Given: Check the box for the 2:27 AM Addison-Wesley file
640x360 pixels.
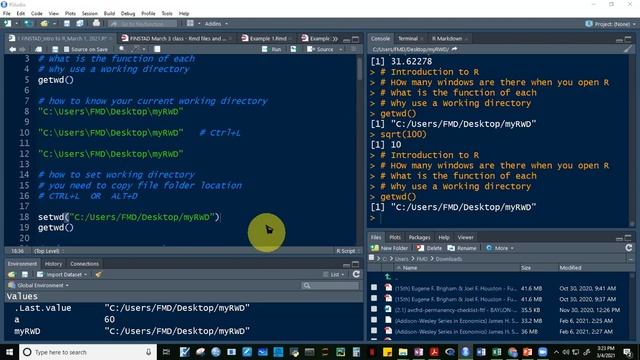Looking at the screenshot, I should 374,331.
